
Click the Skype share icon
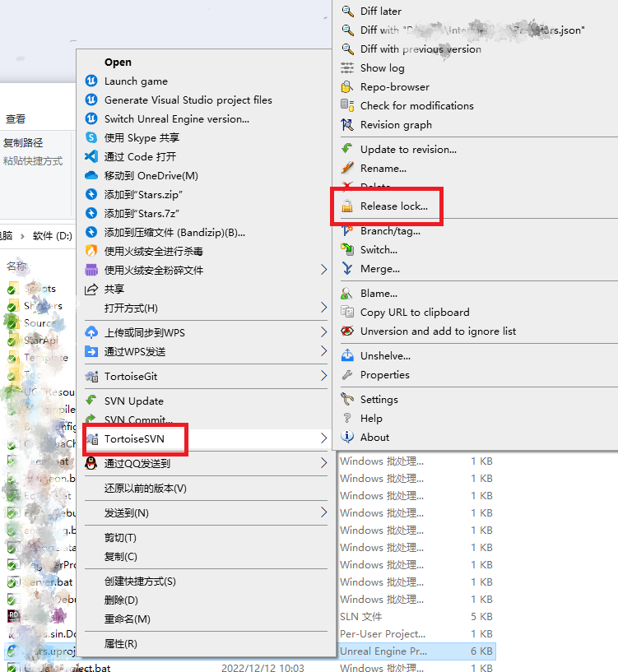tap(91, 137)
